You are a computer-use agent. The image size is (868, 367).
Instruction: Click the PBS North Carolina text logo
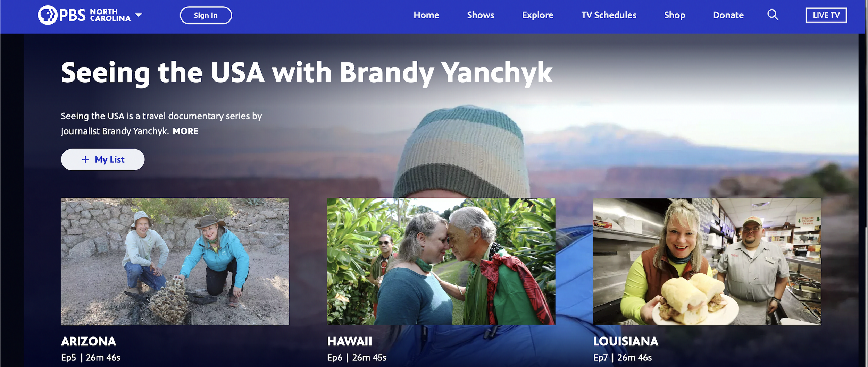pos(95,15)
